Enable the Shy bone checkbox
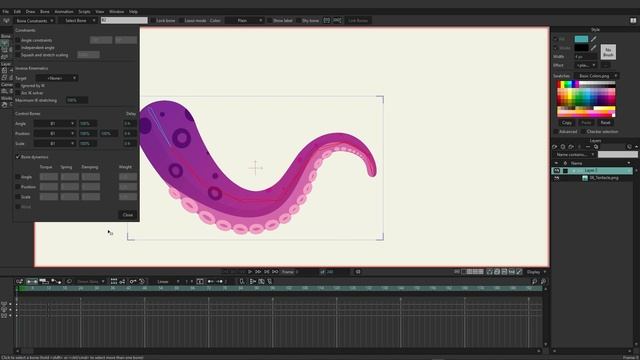 coord(299,20)
